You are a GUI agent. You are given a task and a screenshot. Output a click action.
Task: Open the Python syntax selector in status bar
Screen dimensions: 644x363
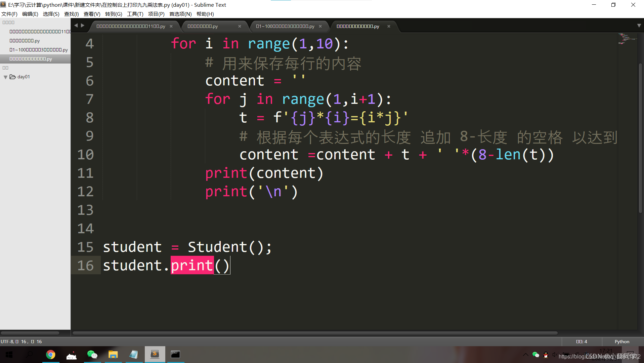coord(622,341)
